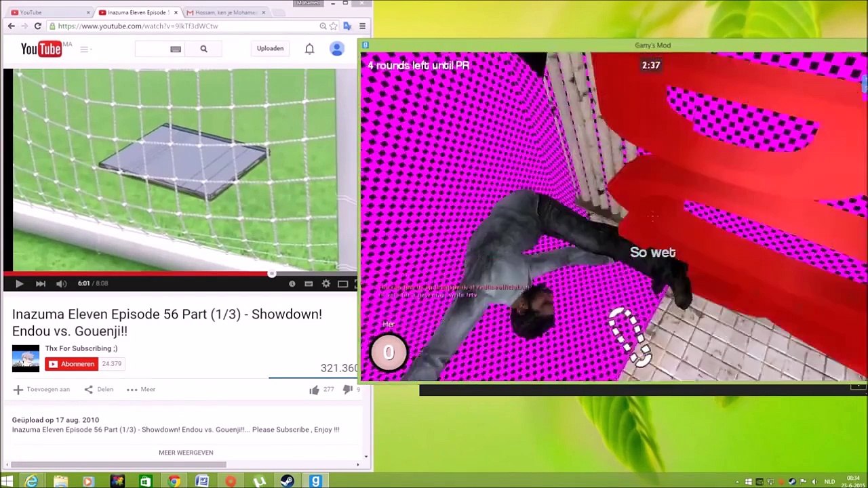This screenshot has width=868, height=488.
Task: Open Microsoft Word from the taskbar
Action: (x=202, y=481)
